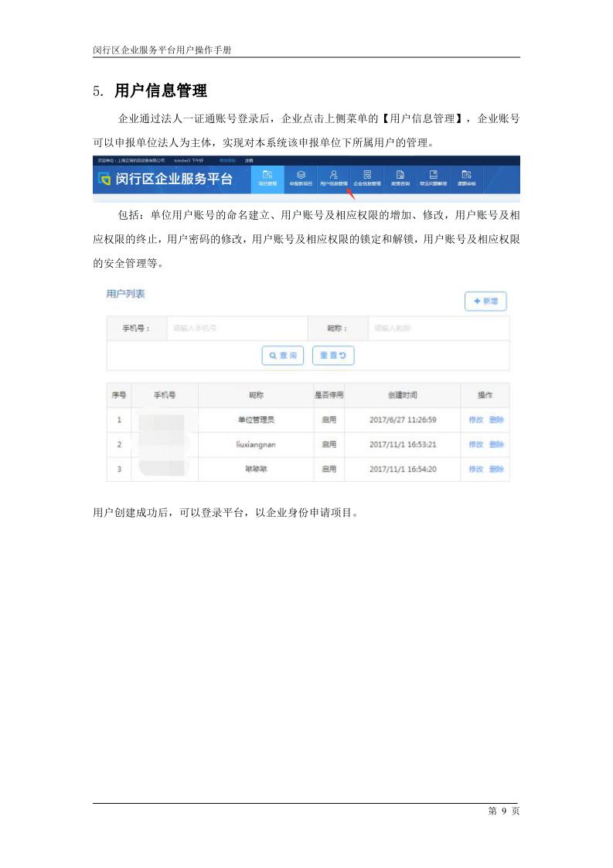The width and height of the screenshot is (613, 868).
Task: Click 修改 in the third user row
Action: (x=475, y=470)
